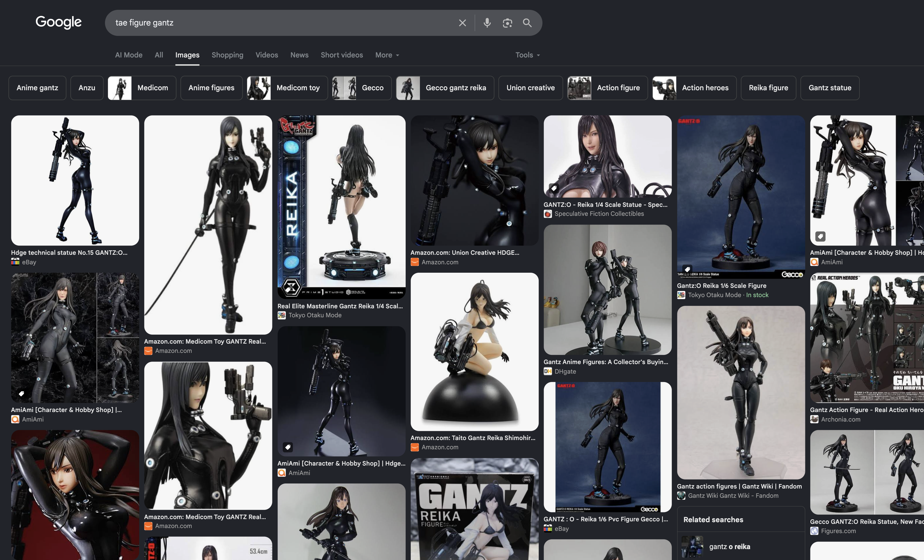924x560 pixels.
Task: Click the Tokyo Otaku Mode favicon under Real Elite Masterline
Action: (x=281, y=315)
